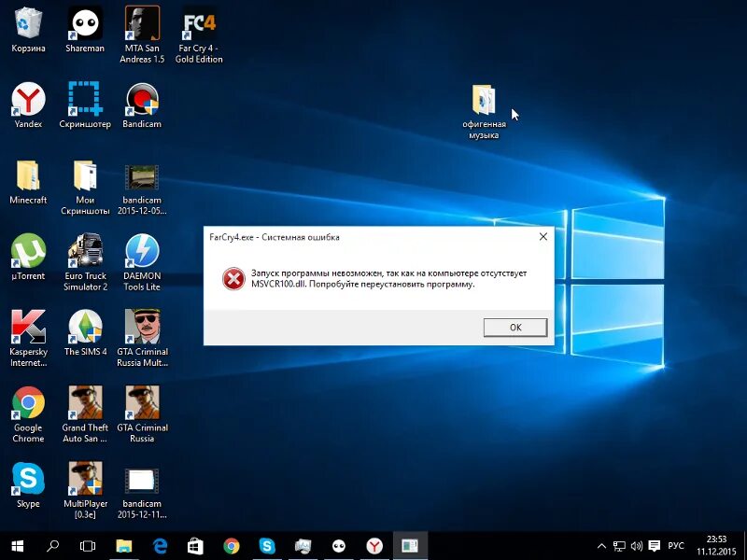This screenshot has height=560, width=747.
Task: Close the FarCry4.exe system error dialog
Action: (543, 237)
